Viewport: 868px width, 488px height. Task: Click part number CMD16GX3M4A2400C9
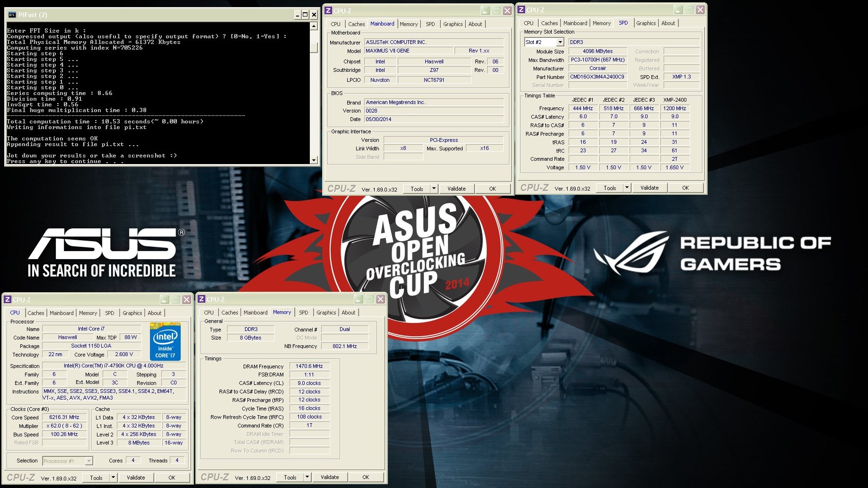point(597,77)
